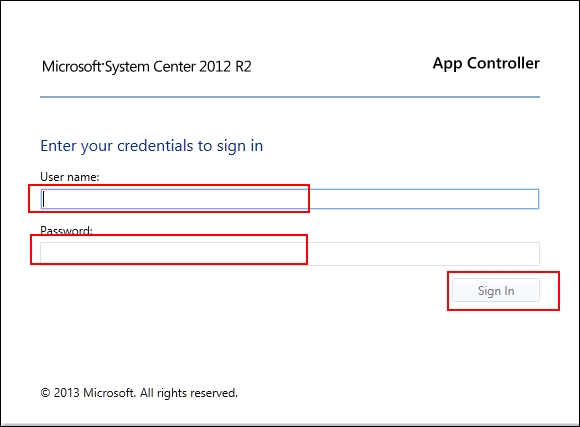The height and width of the screenshot is (427, 580).
Task: Focus the Password input field
Action: [290, 254]
